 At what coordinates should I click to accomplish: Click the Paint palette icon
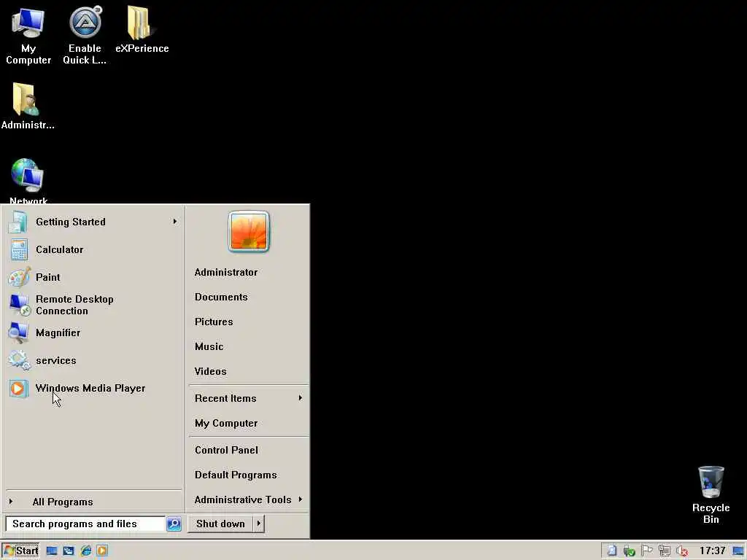pos(20,277)
